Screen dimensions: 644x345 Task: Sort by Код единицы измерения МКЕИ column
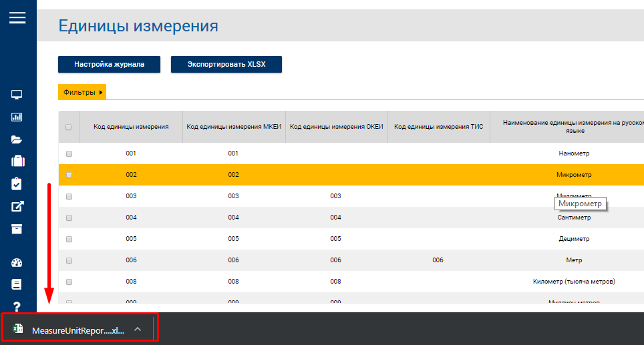point(234,127)
